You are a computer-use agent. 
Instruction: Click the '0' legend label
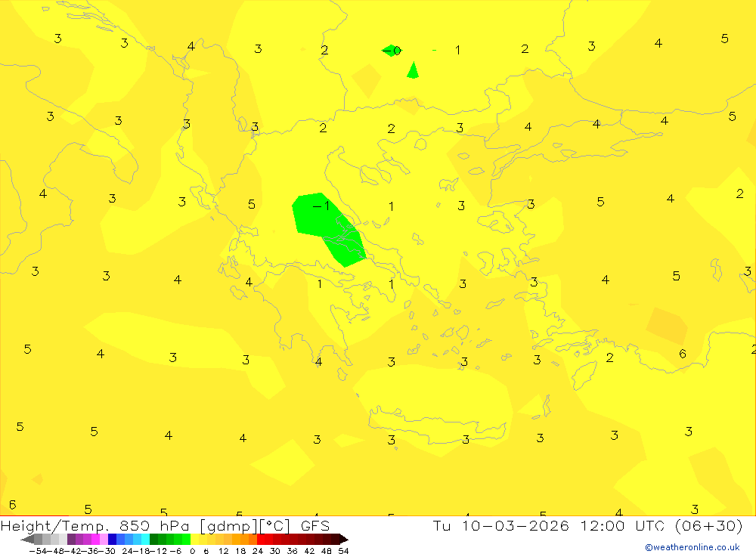point(192,551)
